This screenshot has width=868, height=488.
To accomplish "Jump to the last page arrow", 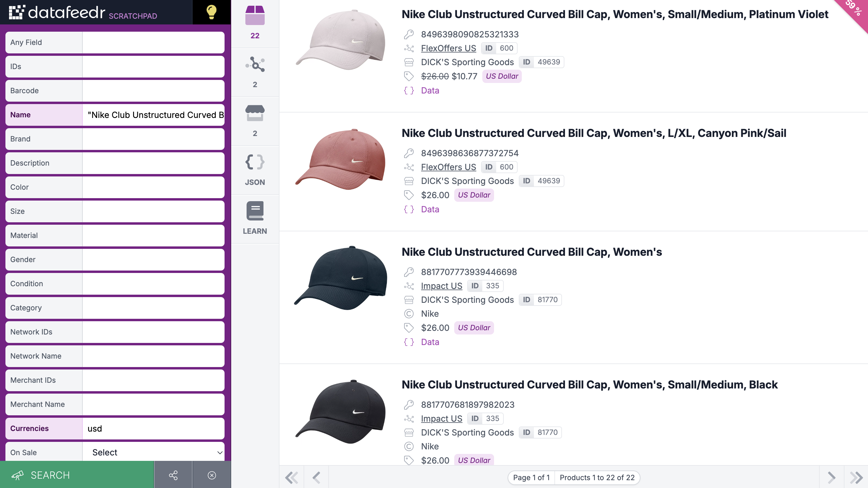I will click(856, 477).
